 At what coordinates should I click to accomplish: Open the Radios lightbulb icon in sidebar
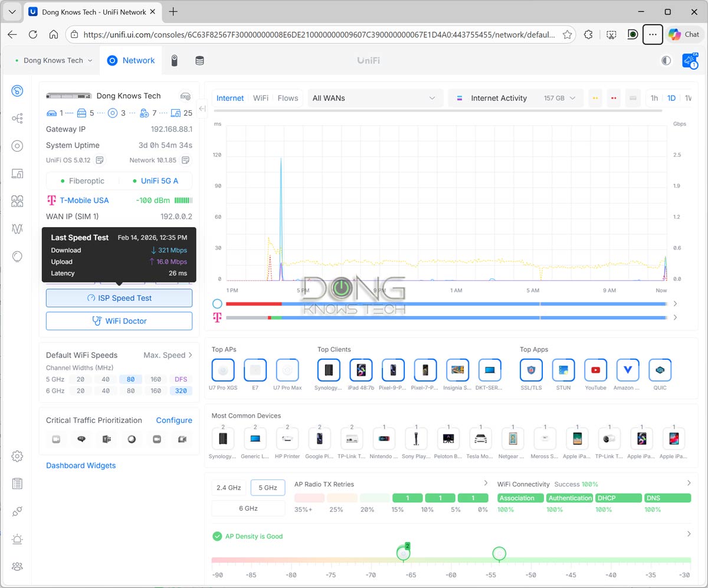(x=18, y=256)
